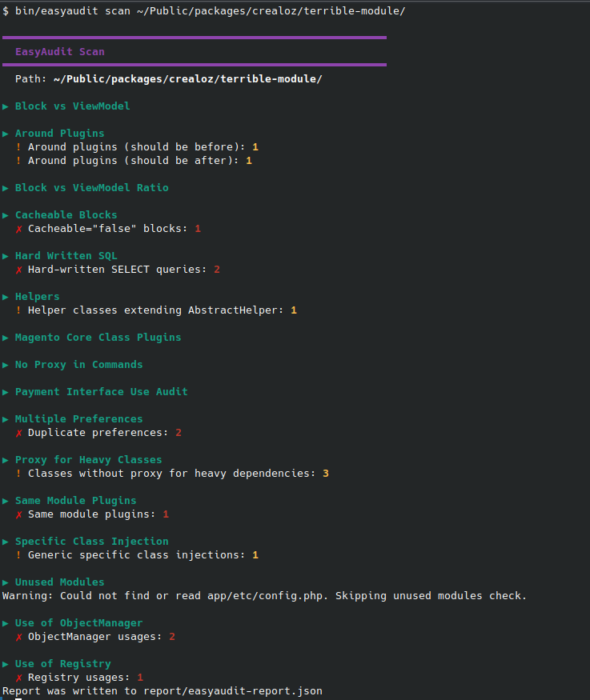Click the red X before ObjectManager usages
590x700 pixels.
pyautogui.click(x=18, y=637)
